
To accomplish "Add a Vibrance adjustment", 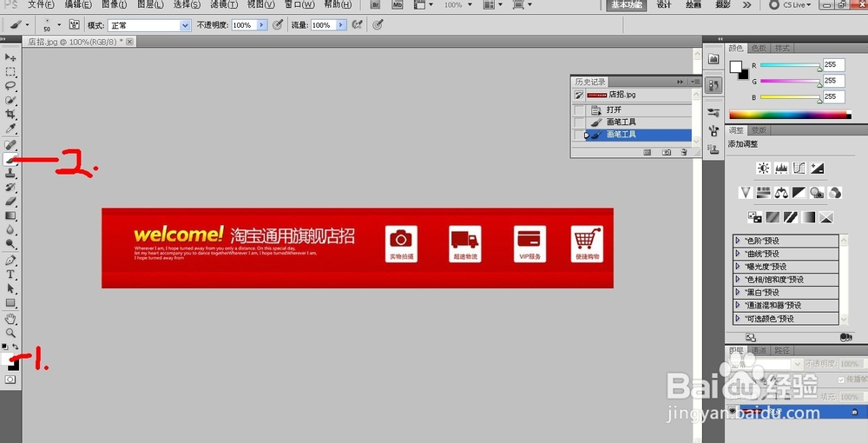I will [746, 193].
